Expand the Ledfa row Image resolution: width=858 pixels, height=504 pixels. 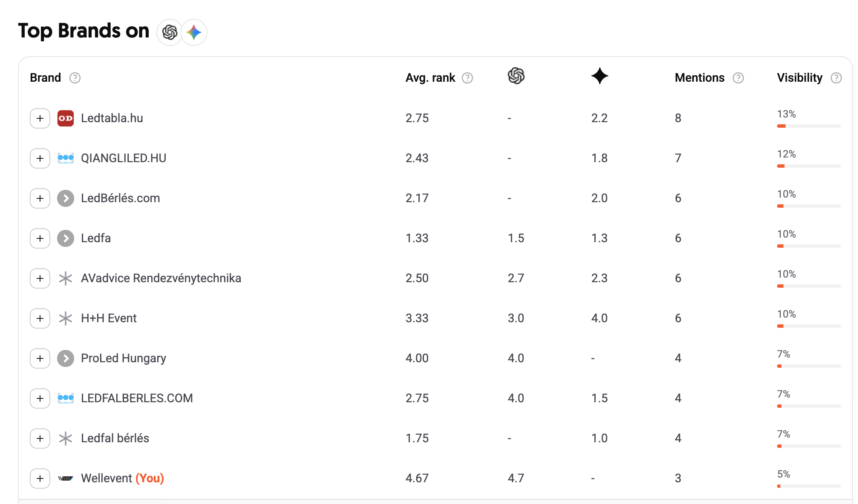[x=40, y=238]
